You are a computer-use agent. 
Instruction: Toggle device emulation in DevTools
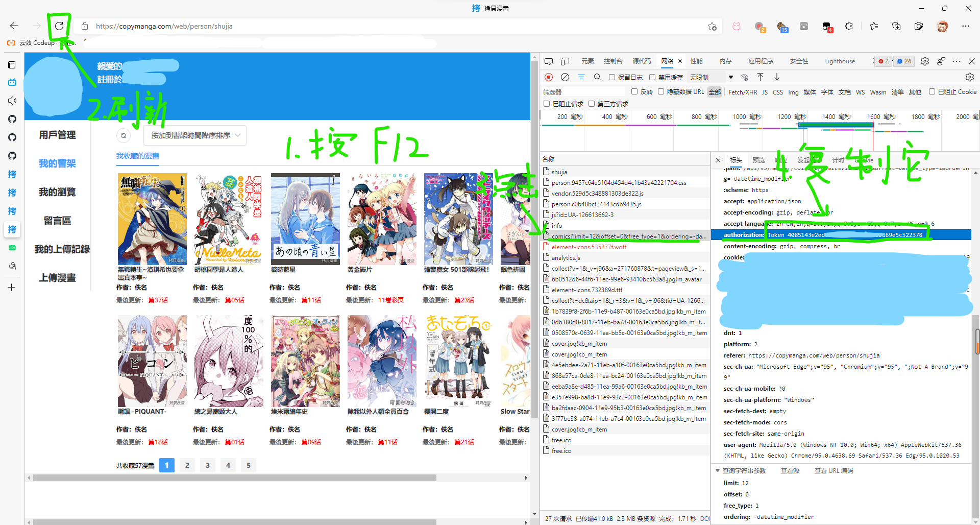point(565,61)
